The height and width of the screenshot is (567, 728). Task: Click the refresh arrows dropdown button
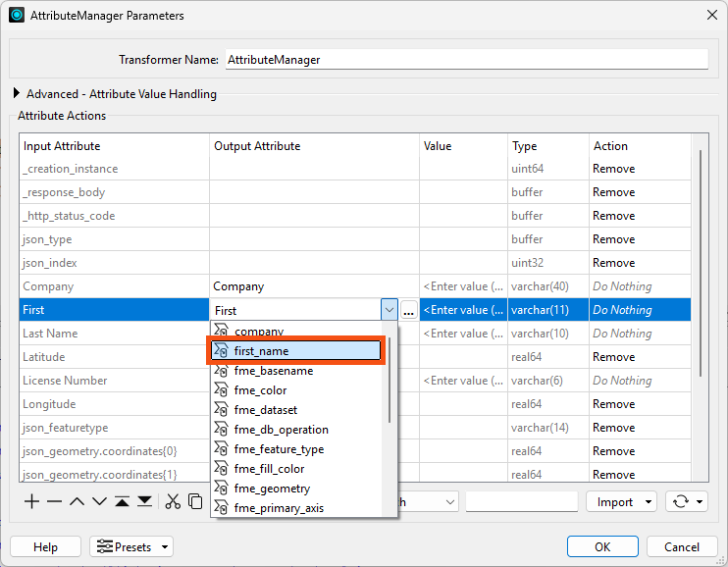tap(687, 501)
